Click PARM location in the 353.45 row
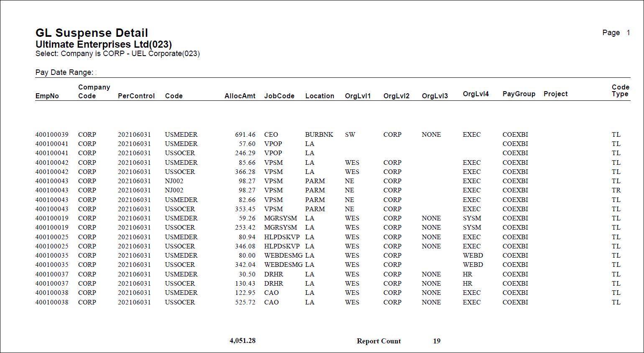Image resolution: width=644 pixels, height=353 pixels. (x=315, y=209)
